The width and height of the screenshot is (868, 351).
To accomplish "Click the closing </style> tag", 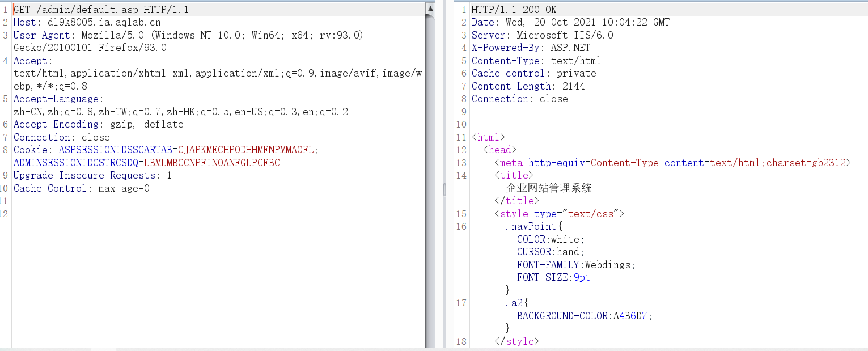I will tap(516, 341).
